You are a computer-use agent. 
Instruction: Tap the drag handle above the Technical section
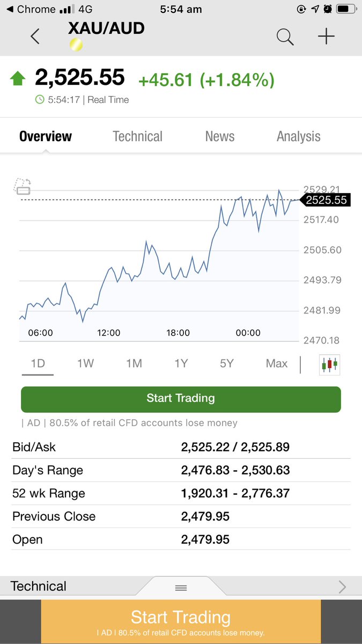coord(181,588)
